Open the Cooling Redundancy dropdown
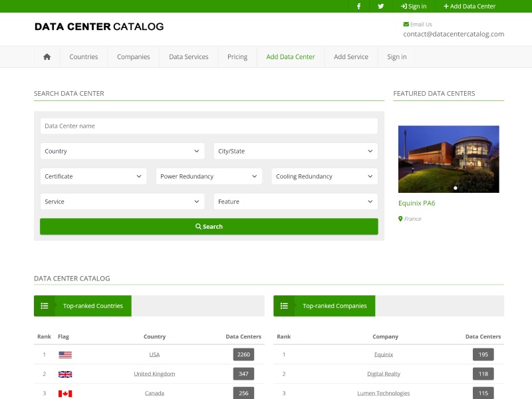Image resolution: width=532 pixels, height=399 pixels. point(325,176)
